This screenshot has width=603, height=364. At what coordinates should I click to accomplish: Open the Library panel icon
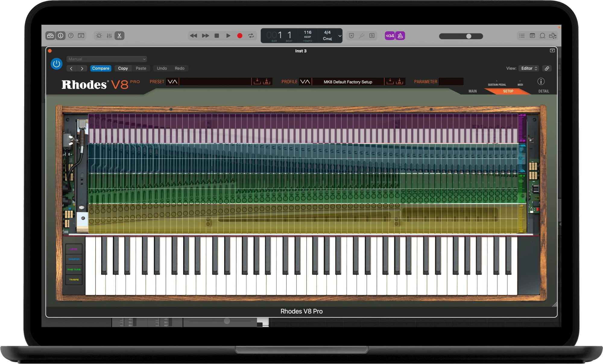pos(50,36)
